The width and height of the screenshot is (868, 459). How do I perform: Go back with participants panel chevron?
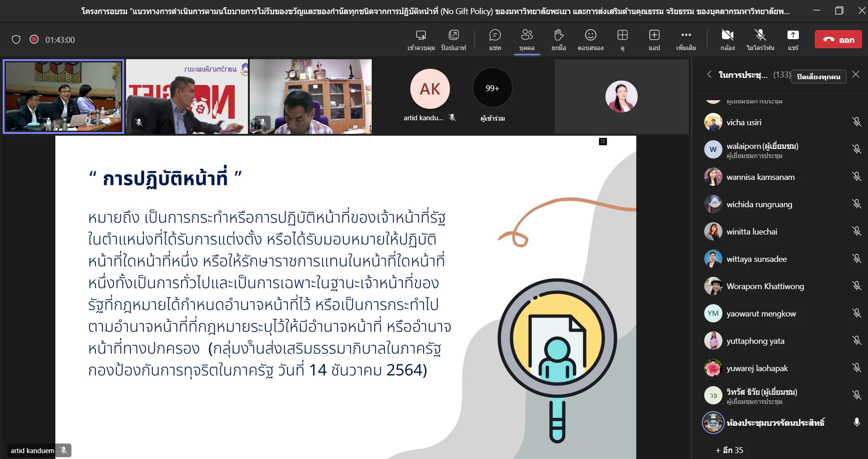[709, 74]
